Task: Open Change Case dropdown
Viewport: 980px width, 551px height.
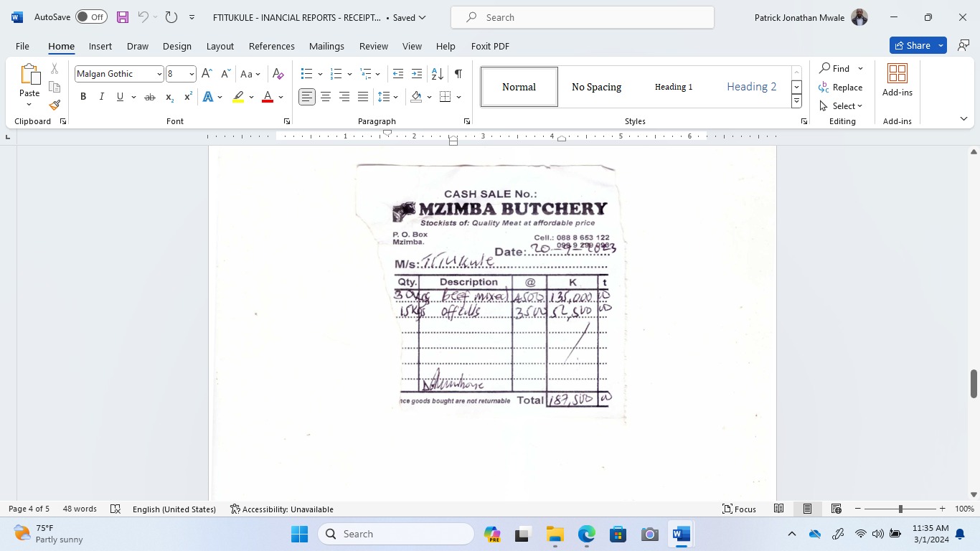Action: click(250, 74)
